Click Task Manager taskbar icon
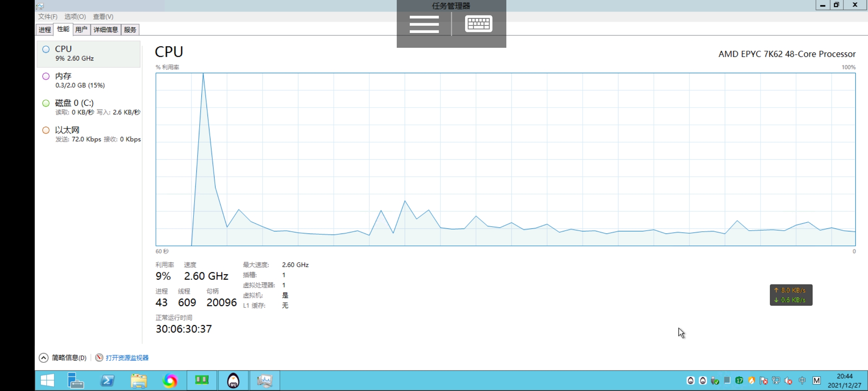 (x=265, y=381)
